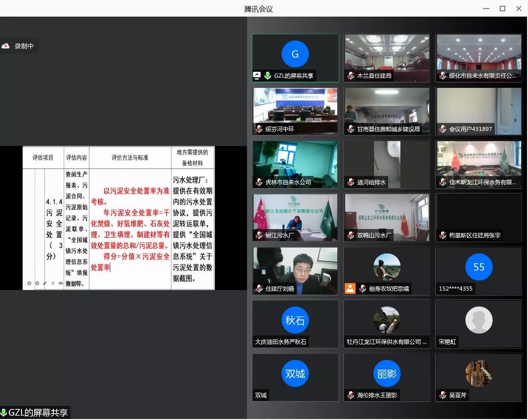
Task: Click the green microphone icon on GZL's tile
Action: click(x=268, y=76)
